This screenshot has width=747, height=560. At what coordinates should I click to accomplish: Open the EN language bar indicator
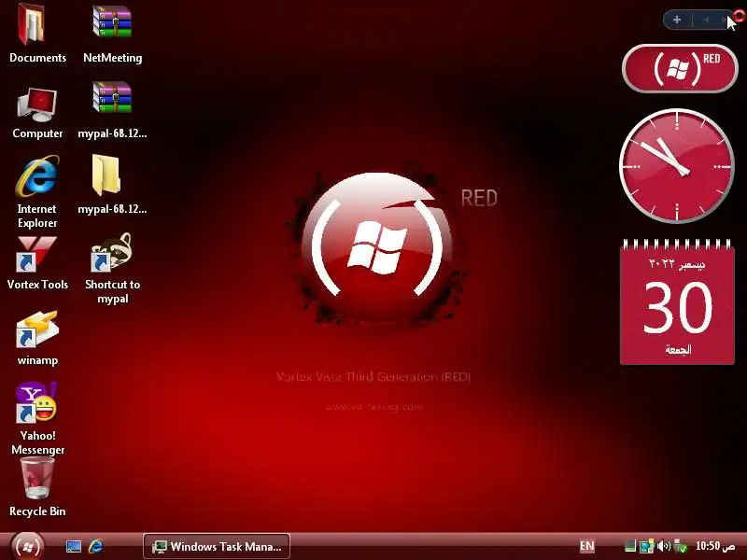587,546
